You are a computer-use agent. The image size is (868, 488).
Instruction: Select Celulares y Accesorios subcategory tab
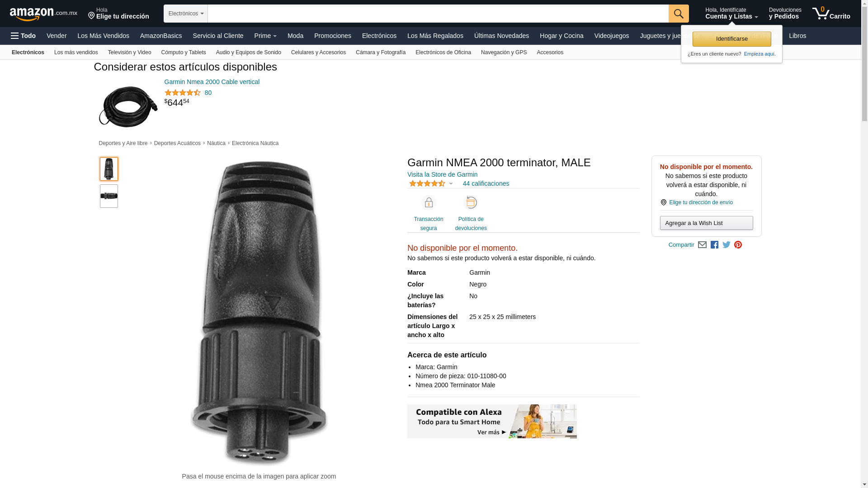tap(318, 52)
